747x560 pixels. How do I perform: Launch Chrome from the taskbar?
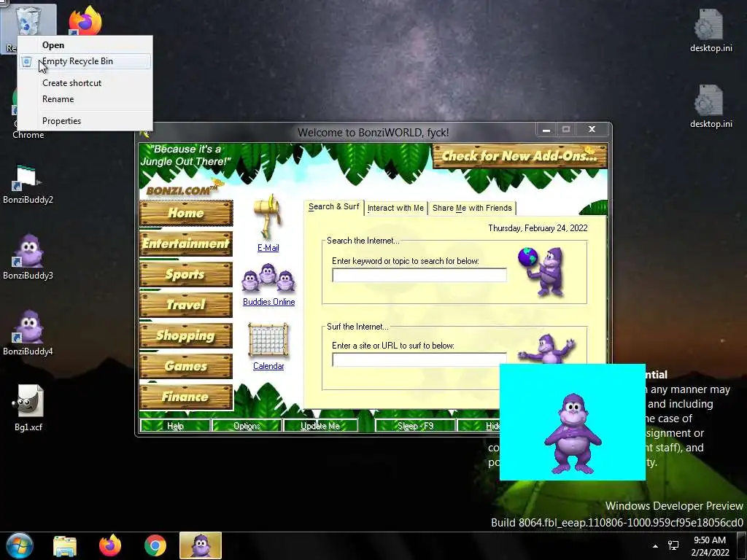155,545
